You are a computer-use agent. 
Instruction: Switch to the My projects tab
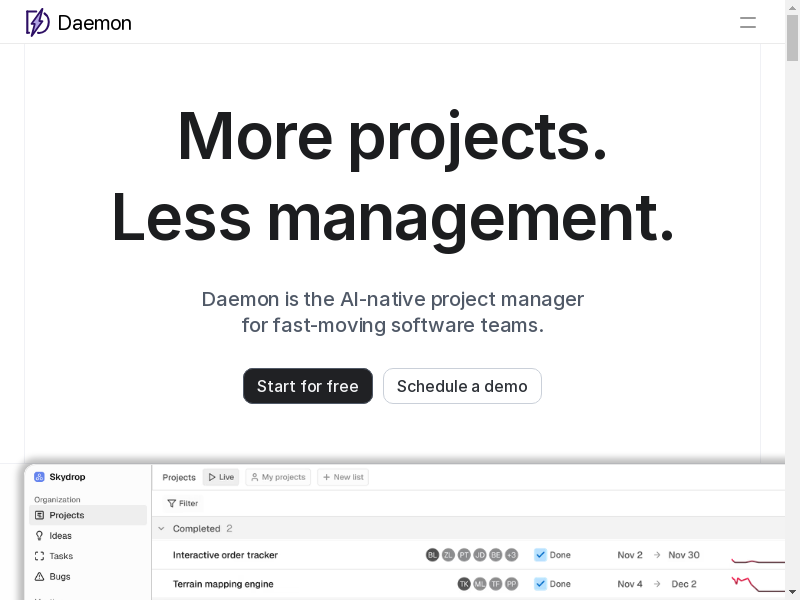pyautogui.click(x=277, y=477)
